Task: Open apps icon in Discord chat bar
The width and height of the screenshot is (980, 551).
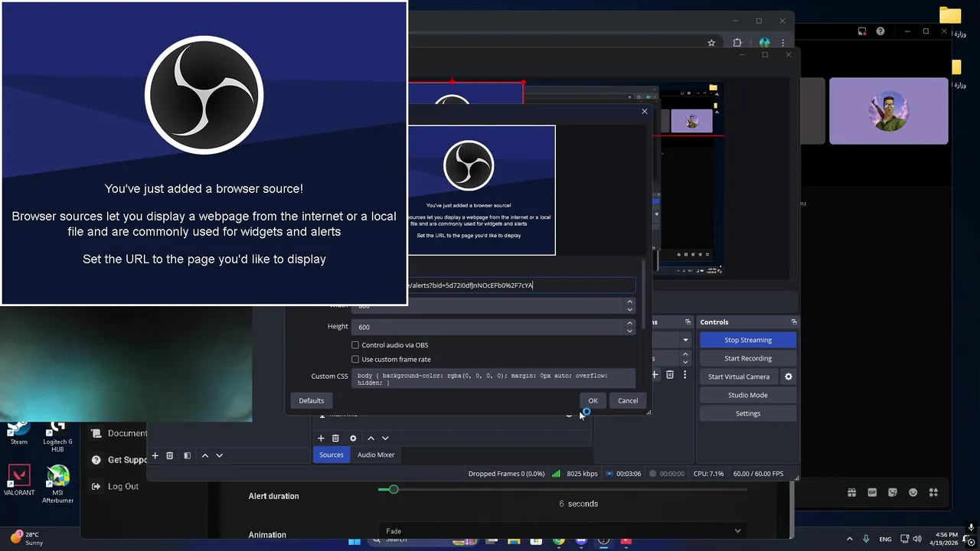Action: (x=933, y=493)
